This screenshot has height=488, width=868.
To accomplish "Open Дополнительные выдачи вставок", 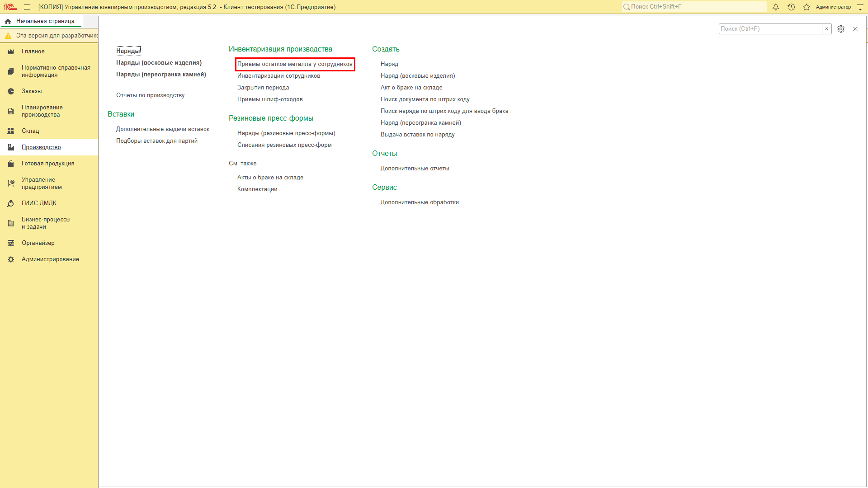I will [x=163, y=129].
